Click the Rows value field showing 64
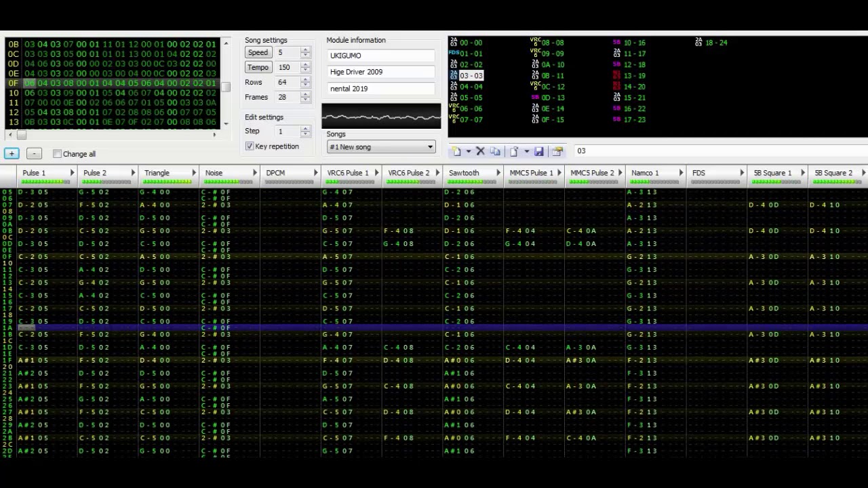868x488 pixels. pyautogui.click(x=288, y=82)
